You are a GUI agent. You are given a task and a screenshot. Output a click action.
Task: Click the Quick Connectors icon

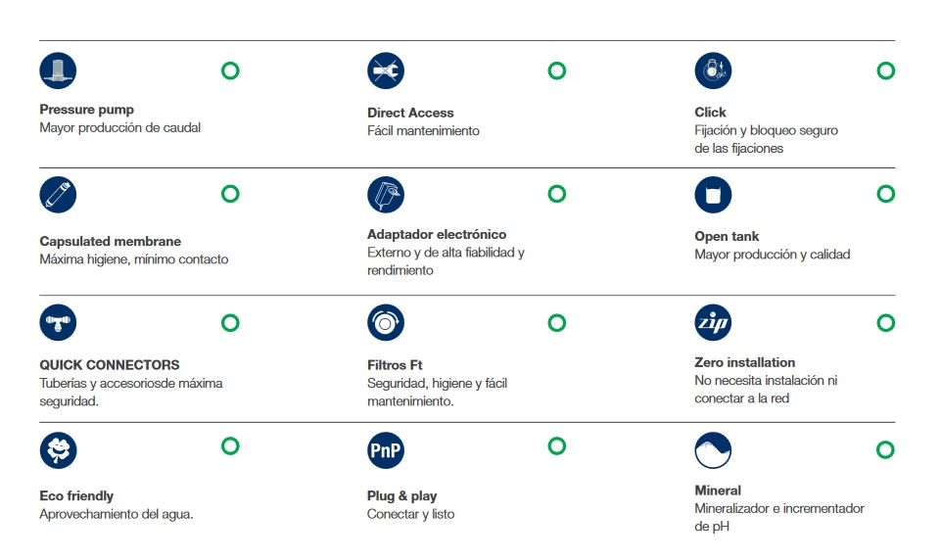click(x=58, y=322)
